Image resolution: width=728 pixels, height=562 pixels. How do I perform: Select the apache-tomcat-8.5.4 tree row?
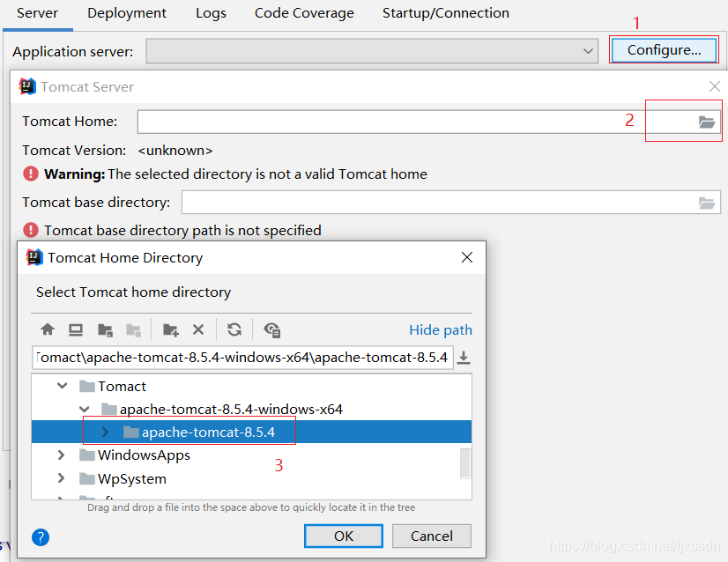click(252, 432)
